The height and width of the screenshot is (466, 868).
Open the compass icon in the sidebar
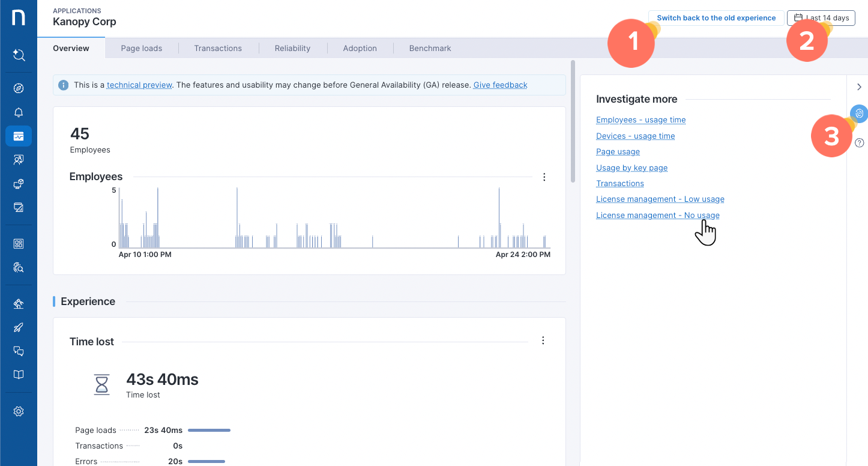tap(19, 89)
